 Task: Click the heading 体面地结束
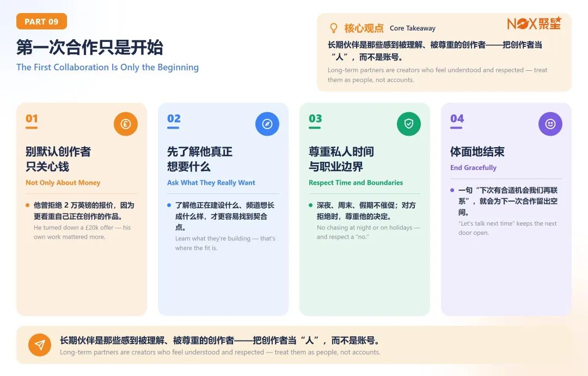coord(477,151)
